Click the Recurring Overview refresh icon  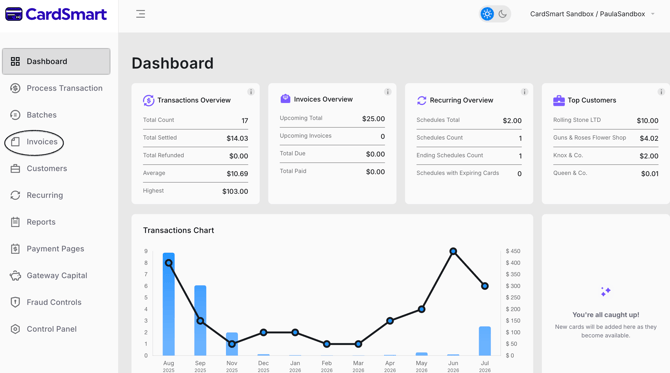422,100
